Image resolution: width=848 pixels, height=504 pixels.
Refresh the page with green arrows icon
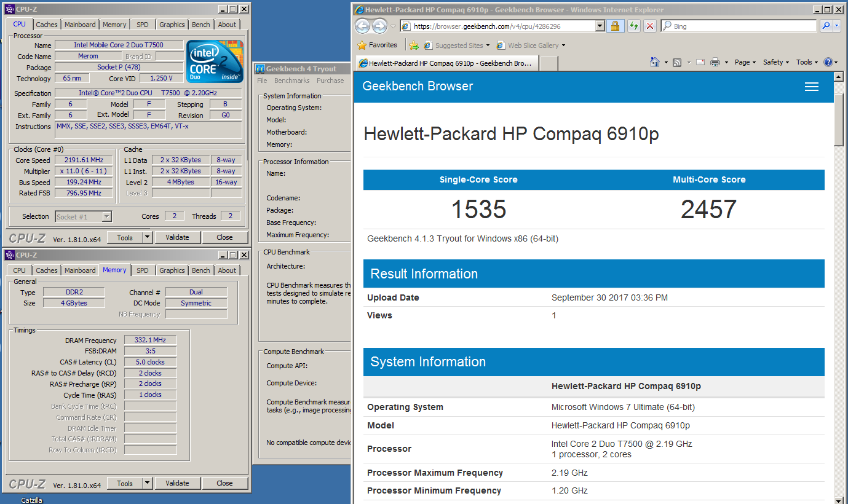(x=633, y=26)
